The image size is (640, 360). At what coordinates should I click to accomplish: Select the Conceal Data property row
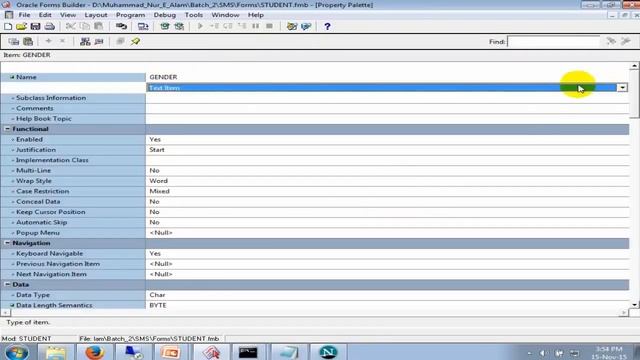click(315, 202)
